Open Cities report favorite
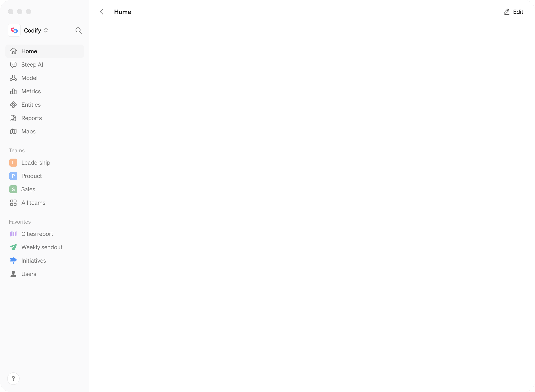Screen dimensions: 535x392 pyautogui.click(x=37, y=234)
